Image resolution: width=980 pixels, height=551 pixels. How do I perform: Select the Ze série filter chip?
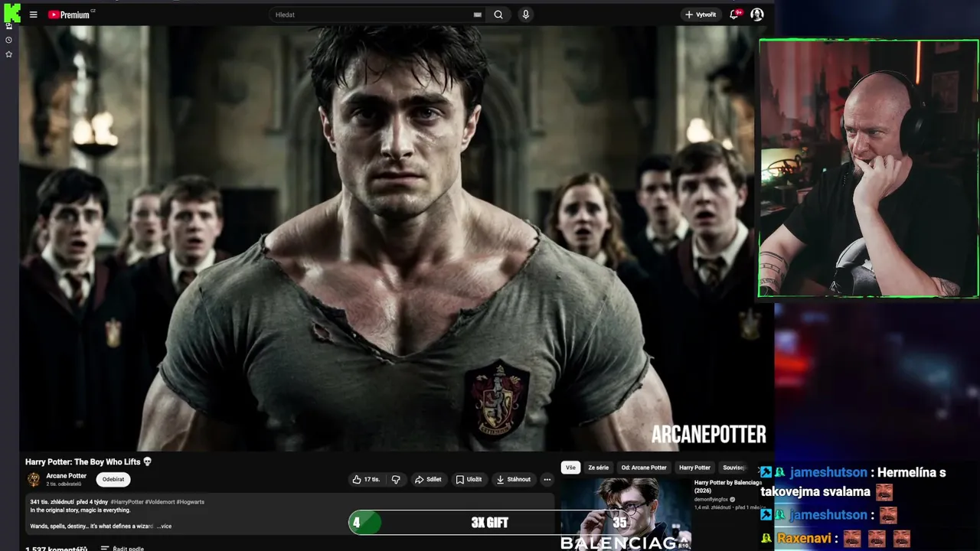599,468
